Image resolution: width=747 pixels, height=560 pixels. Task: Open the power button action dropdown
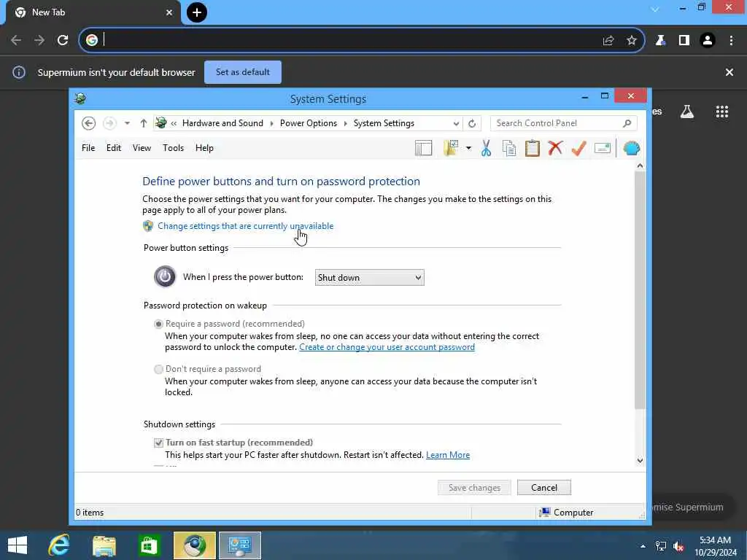click(369, 278)
